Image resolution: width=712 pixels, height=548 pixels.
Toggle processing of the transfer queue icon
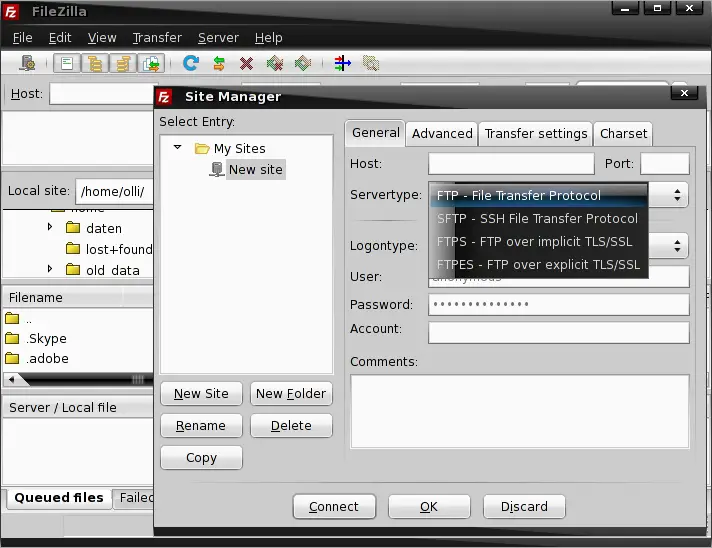tap(219, 63)
